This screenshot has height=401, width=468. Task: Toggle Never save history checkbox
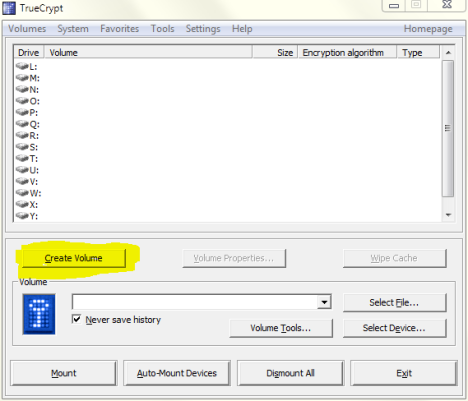click(x=76, y=319)
